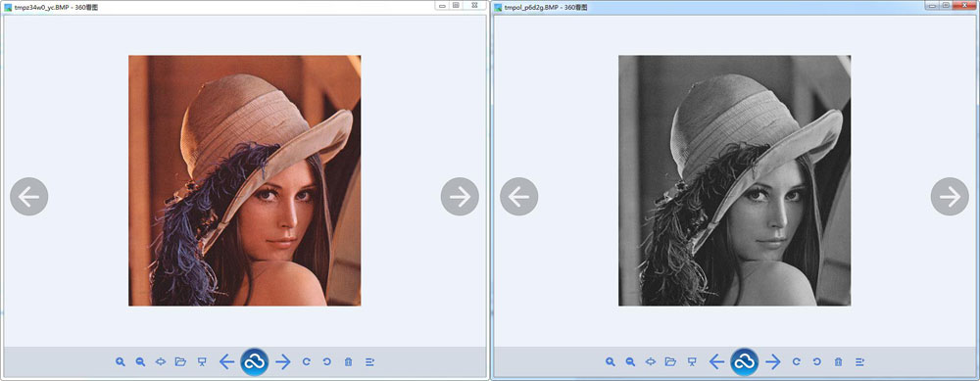The height and width of the screenshot is (381, 980).
Task: Go to the next image via left toolbar arrow
Action: pyautogui.click(x=282, y=361)
